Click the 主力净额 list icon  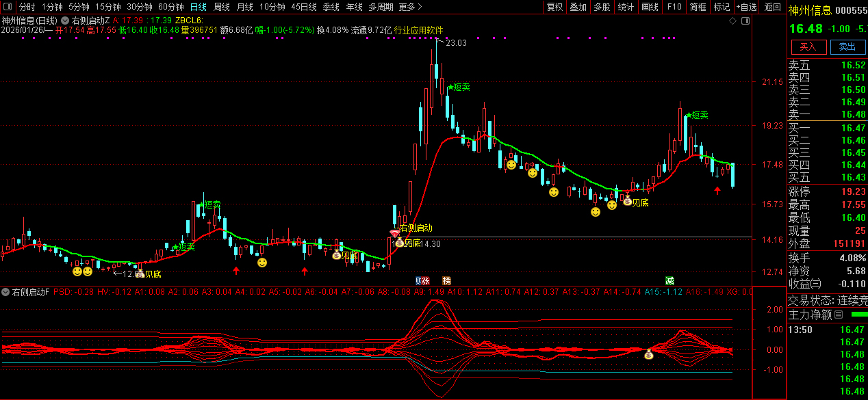pos(839,315)
